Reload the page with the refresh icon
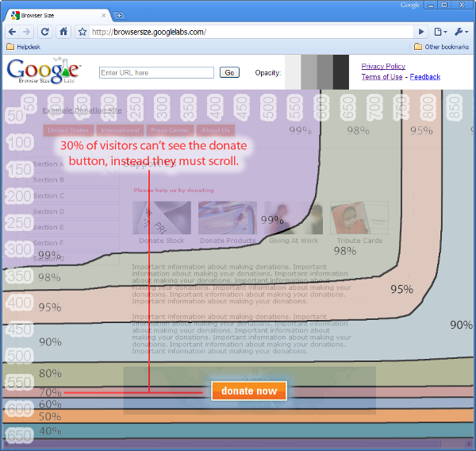476x451 pixels. 45,32
